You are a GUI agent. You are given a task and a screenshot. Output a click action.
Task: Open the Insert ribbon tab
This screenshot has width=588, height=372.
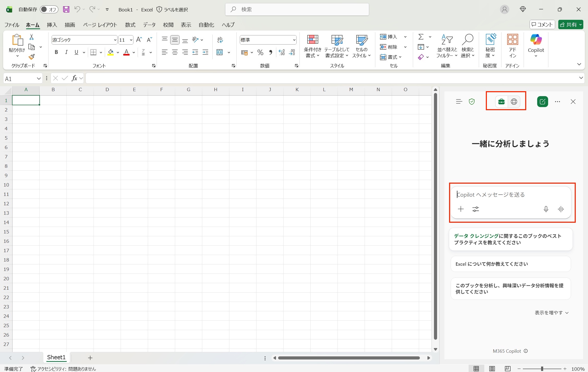pyautogui.click(x=52, y=25)
